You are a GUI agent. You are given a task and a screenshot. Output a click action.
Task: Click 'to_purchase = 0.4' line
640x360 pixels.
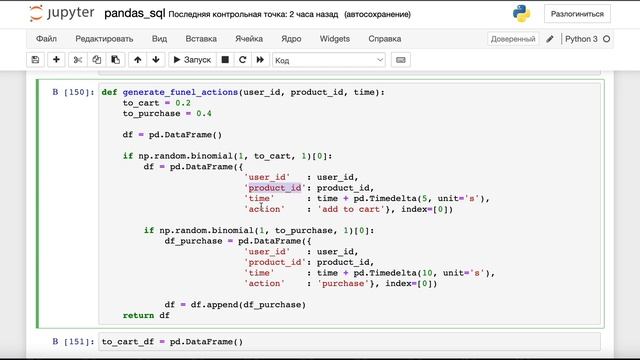tap(167, 113)
